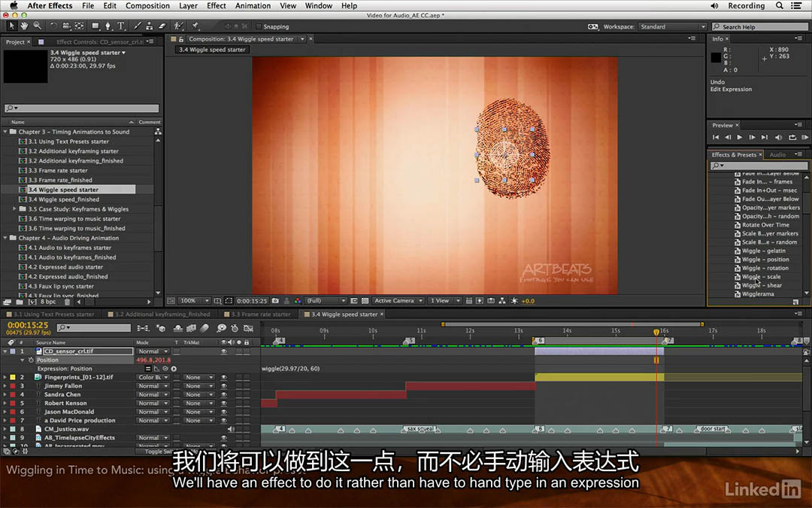Screen dimensions: 812x508
Task: Open the Effect menu
Action: (217, 6)
